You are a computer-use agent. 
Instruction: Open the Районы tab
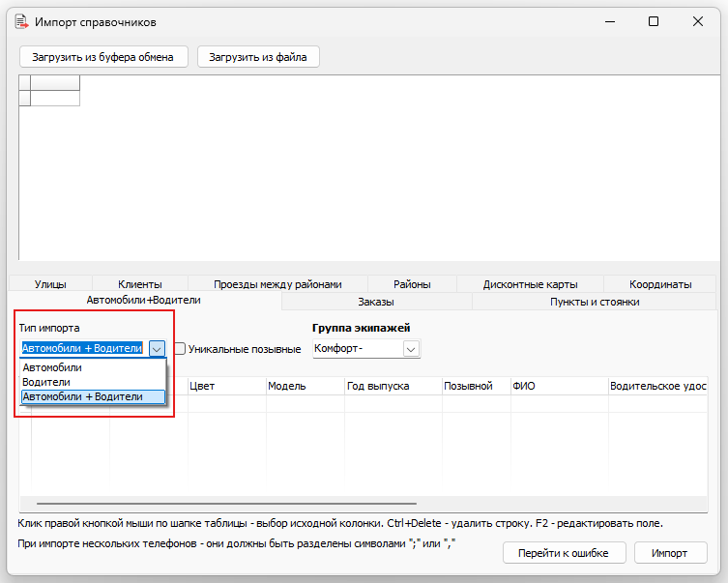pos(412,284)
